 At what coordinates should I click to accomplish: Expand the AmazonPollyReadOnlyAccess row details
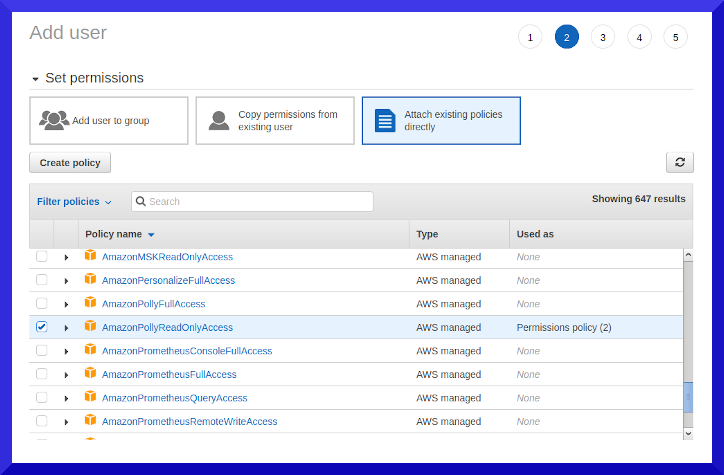pyautogui.click(x=66, y=328)
